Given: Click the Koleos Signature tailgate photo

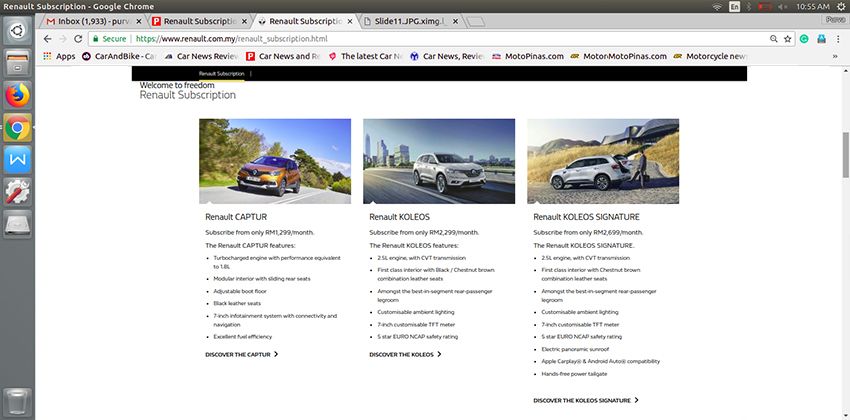Looking at the screenshot, I should tap(603, 161).
